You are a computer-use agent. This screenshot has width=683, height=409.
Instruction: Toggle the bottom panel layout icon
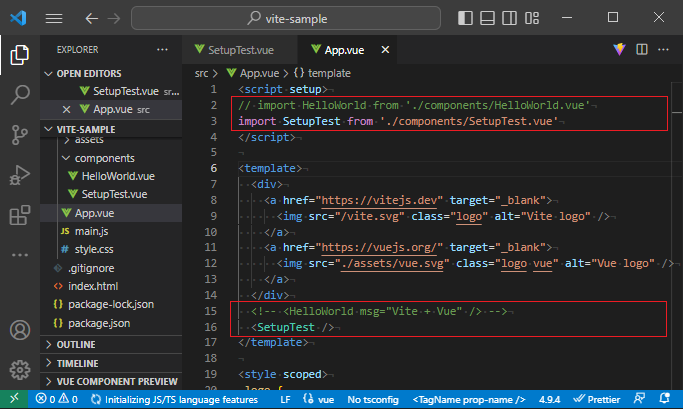click(487, 18)
